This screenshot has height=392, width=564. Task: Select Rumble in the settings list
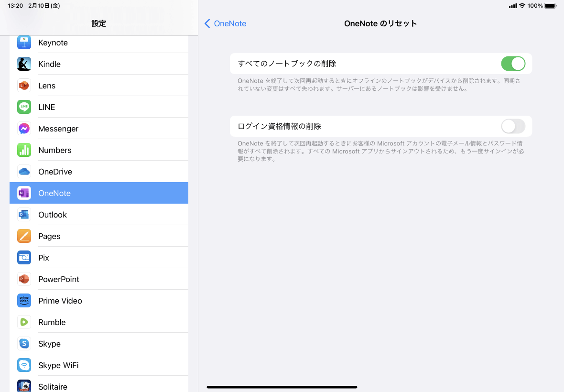(99, 322)
